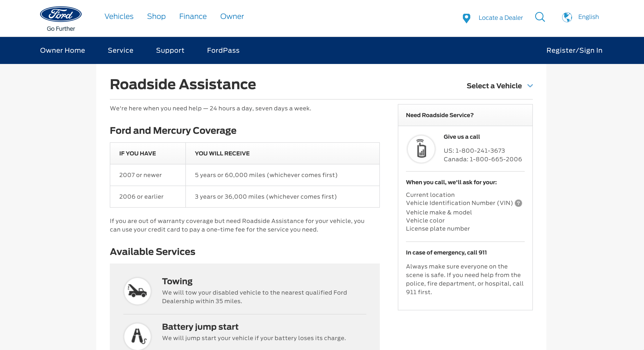Image resolution: width=644 pixels, height=350 pixels.
Task: Open the Vehicles menu
Action: pos(119,16)
